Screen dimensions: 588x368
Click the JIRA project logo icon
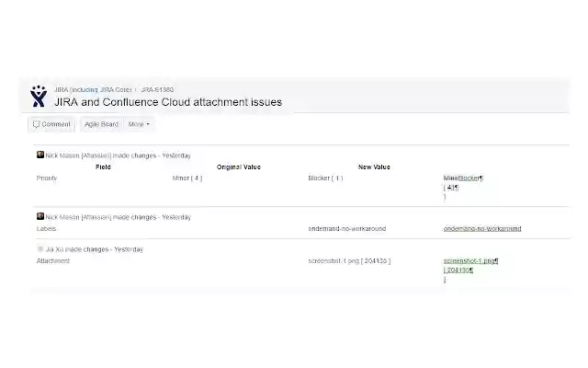click(39, 96)
